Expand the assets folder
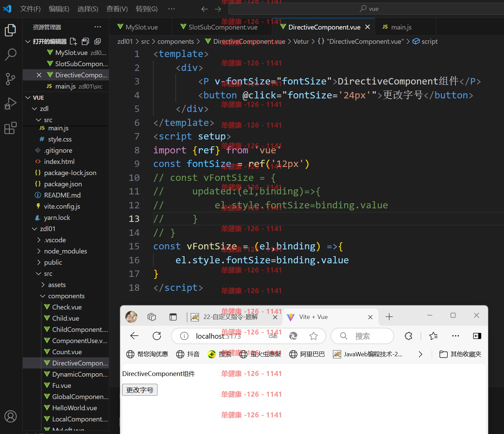Image resolution: width=504 pixels, height=434 pixels. pos(43,285)
